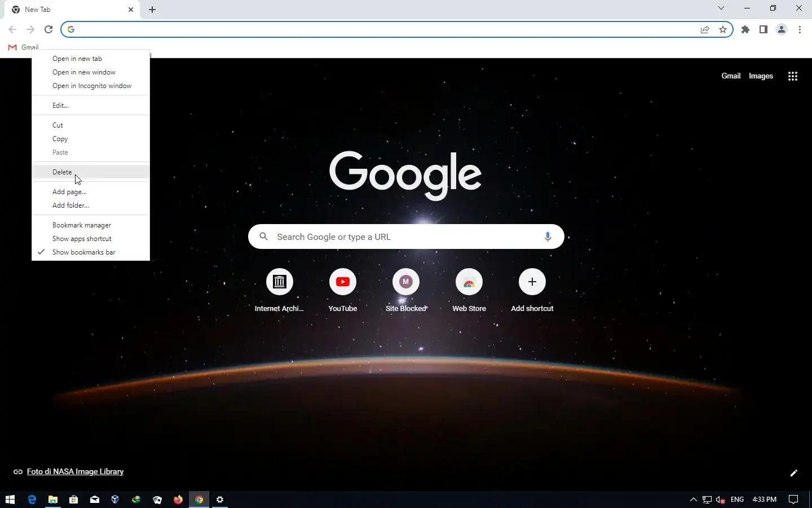The height and width of the screenshot is (508, 812).
Task: Open Firefox from the taskbar
Action: pos(178,500)
